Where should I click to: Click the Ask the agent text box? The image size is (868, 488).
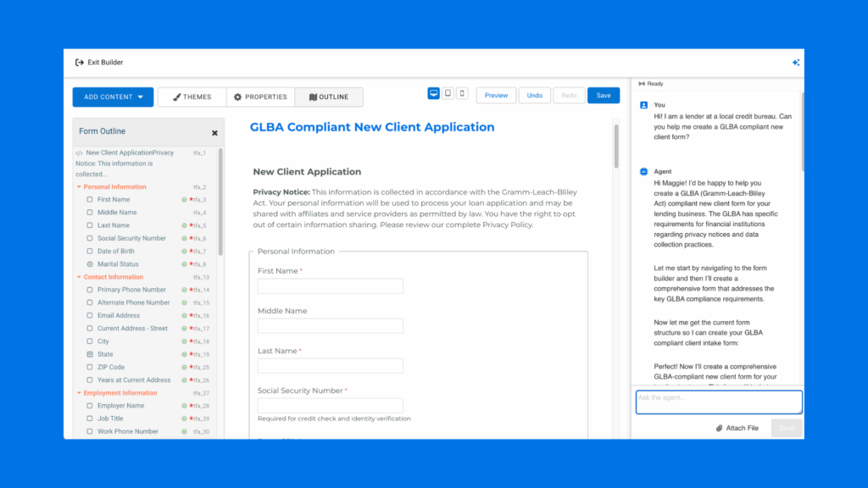[x=718, y=402]
